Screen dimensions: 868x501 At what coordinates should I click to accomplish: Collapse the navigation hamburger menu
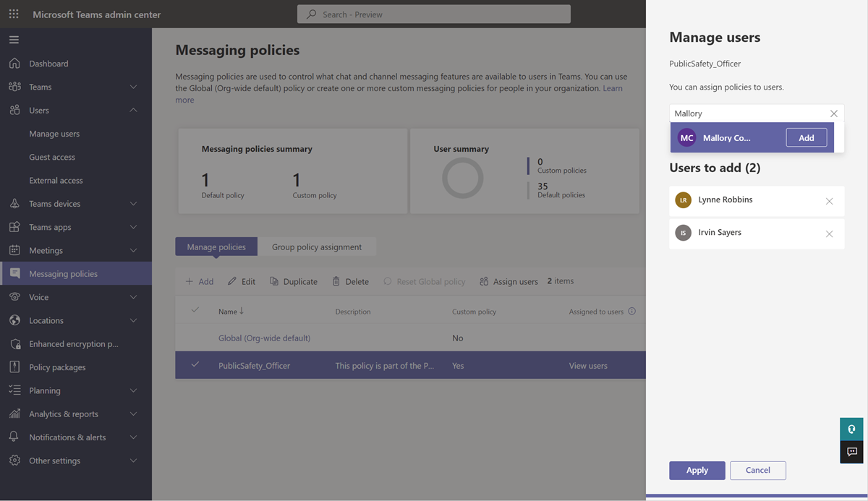pos(14,40)
